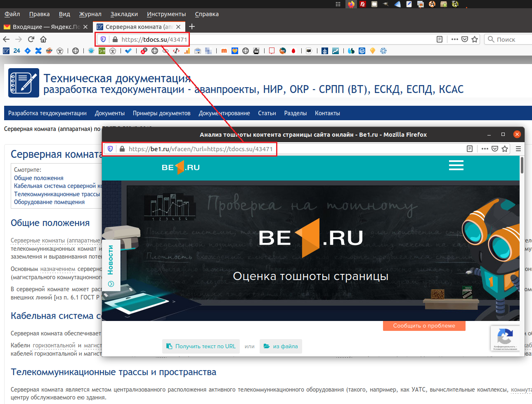Go back using the back arrow button
Image resolution: width=532 pixels, height=404 pixels.
(6, 39)
